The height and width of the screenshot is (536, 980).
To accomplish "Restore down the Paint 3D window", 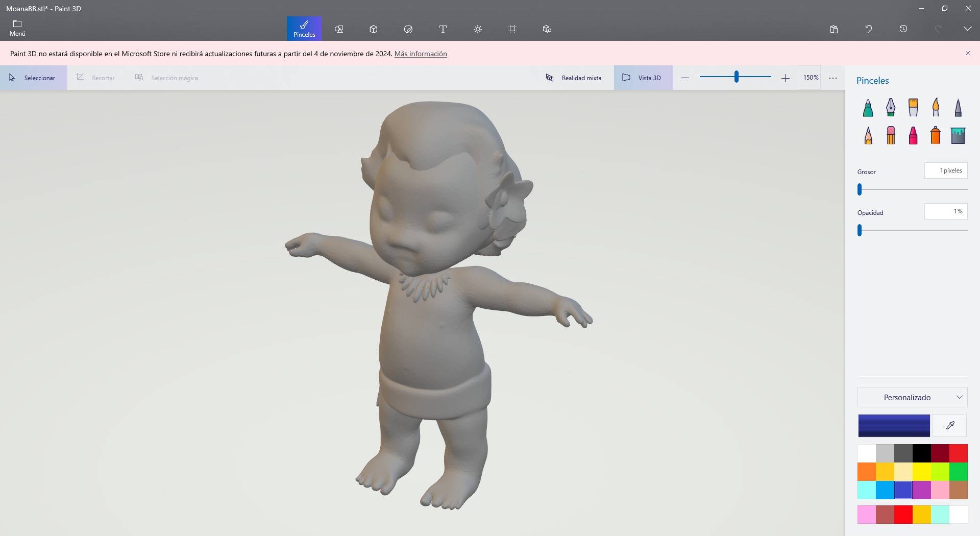I will (944, 8).
